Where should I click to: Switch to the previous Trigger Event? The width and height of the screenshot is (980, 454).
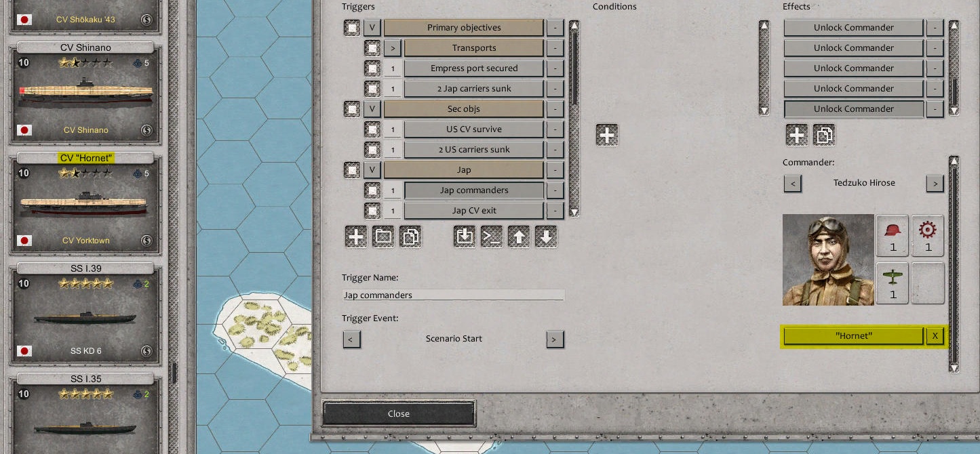tap(351, 339)
